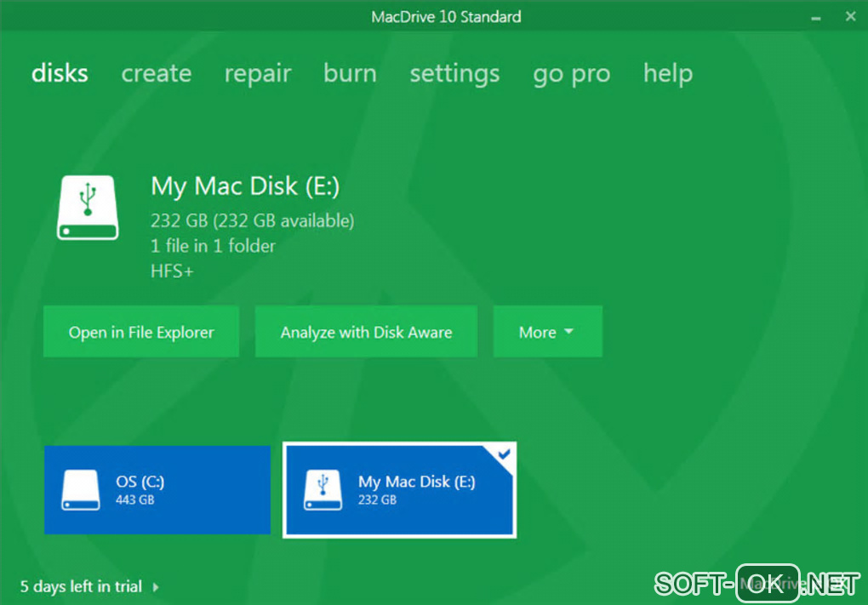Image resolution: width=868 pixels, height=605 pixels.
Task: Click the 5 days left in trial link
Action: [82, 586]
